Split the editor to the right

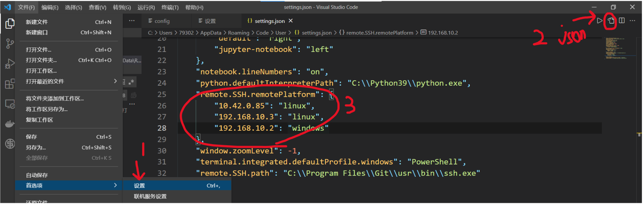click(622, 21)
